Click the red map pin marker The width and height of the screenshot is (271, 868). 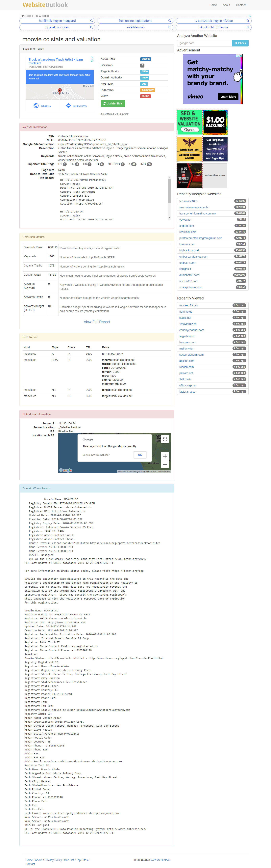tap(60, 91)
